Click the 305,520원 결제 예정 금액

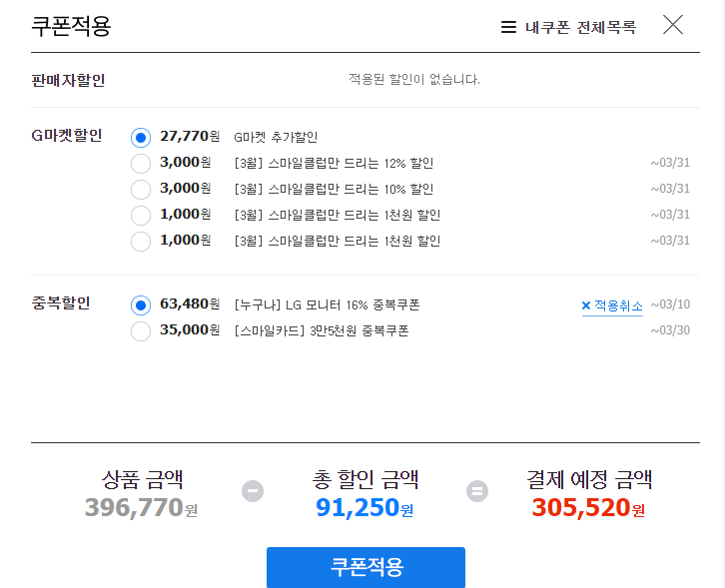coord(588,507)
